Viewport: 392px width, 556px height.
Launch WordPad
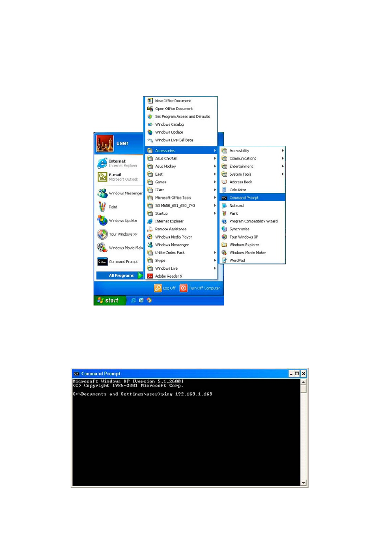[253, 260]
